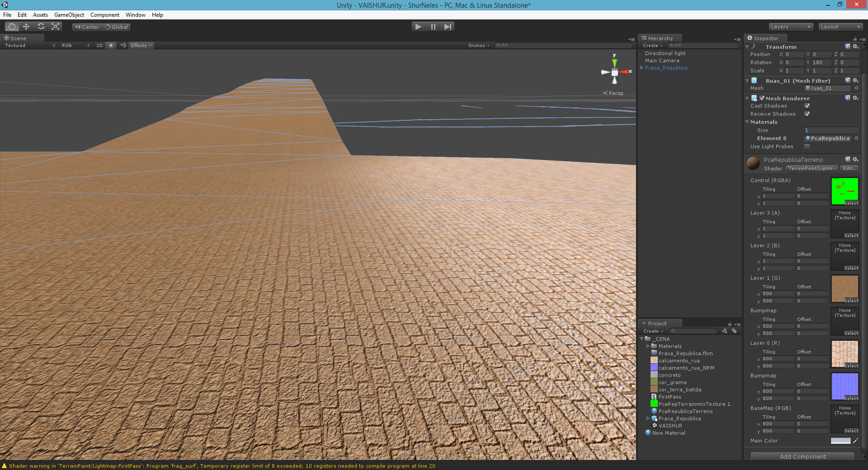Screen dimensions: 868x470
Task: Click the Add Component button
Action: click(802, 456)
